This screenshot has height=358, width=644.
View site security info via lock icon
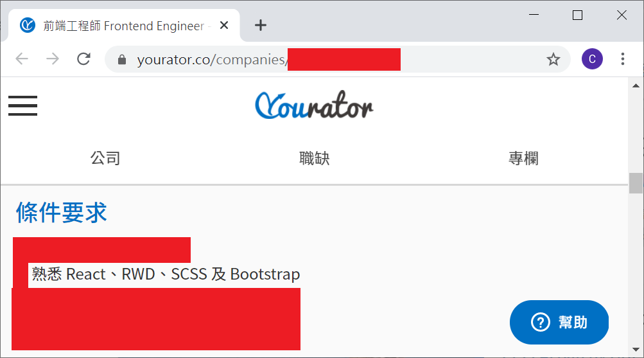(121, 60)
